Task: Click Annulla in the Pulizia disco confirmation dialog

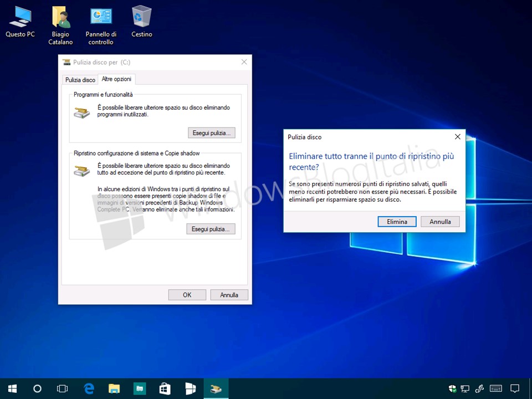Action: click(x=440, y=222)
